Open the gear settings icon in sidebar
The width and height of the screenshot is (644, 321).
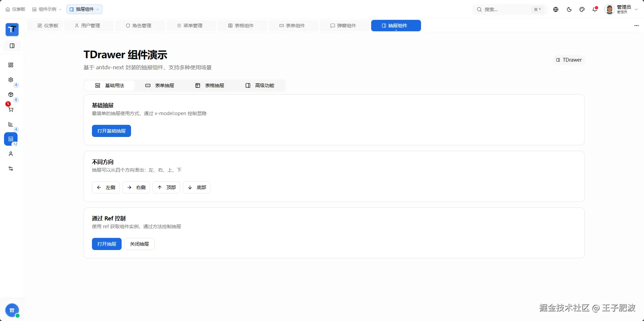point(11,80)
